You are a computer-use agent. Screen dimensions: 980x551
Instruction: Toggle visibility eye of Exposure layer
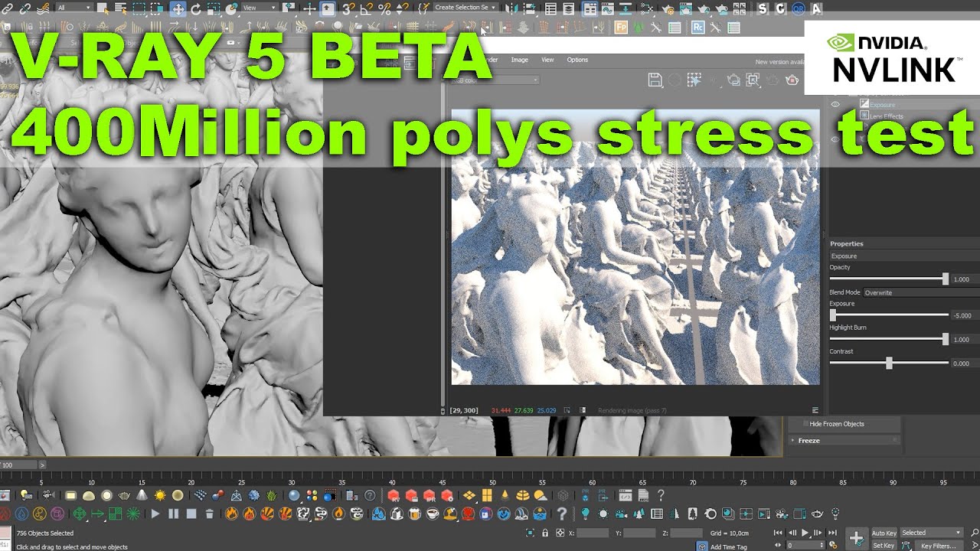click(x=835, y=105)
